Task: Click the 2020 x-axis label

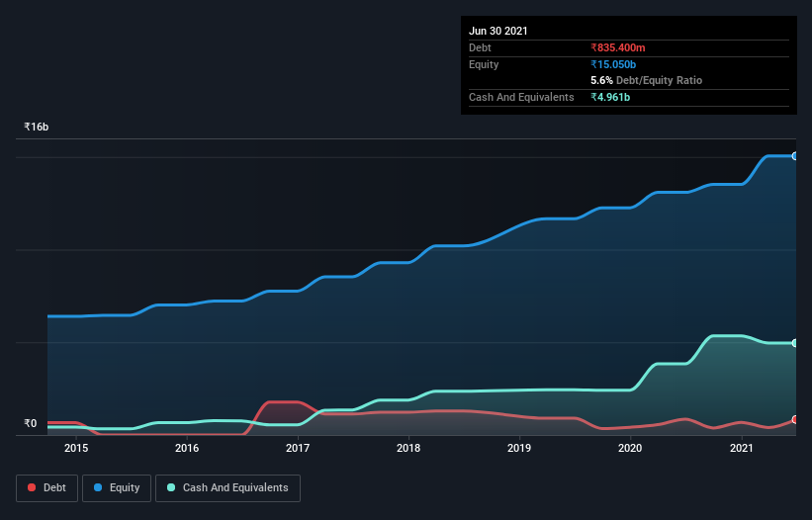Action: pos(630,448)
